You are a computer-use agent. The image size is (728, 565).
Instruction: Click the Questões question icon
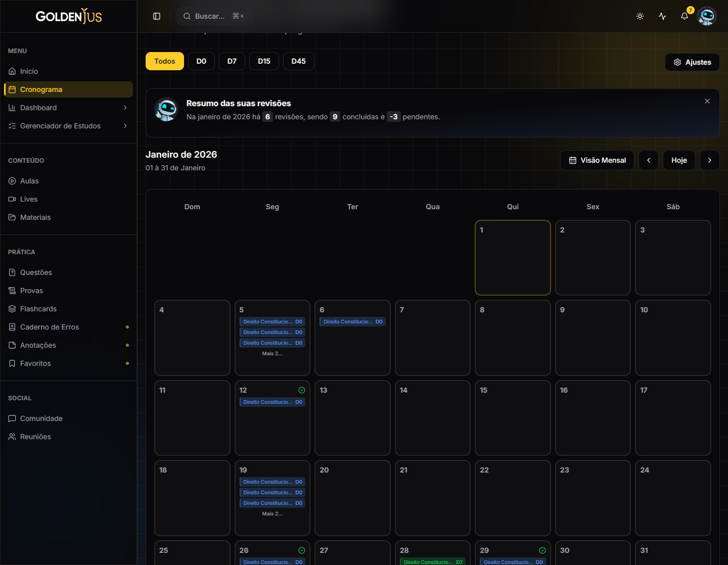point(12,272)
